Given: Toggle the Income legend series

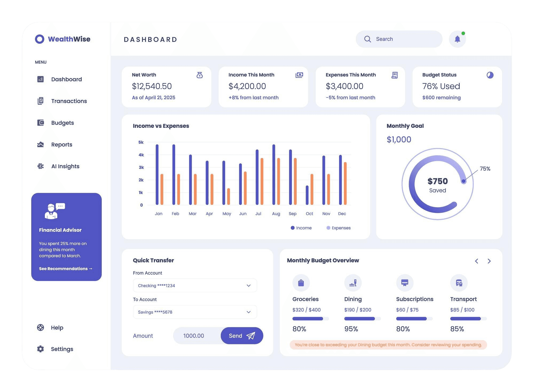Looking at the screenshot, I should [301, 228].
